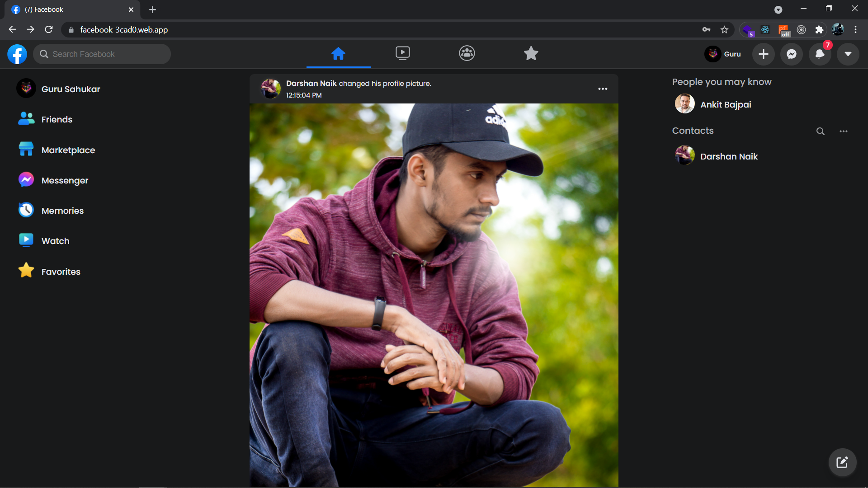Go back in browser history
Image resolution: width=868 pixels, height=488 pixels.
[12, 29]
